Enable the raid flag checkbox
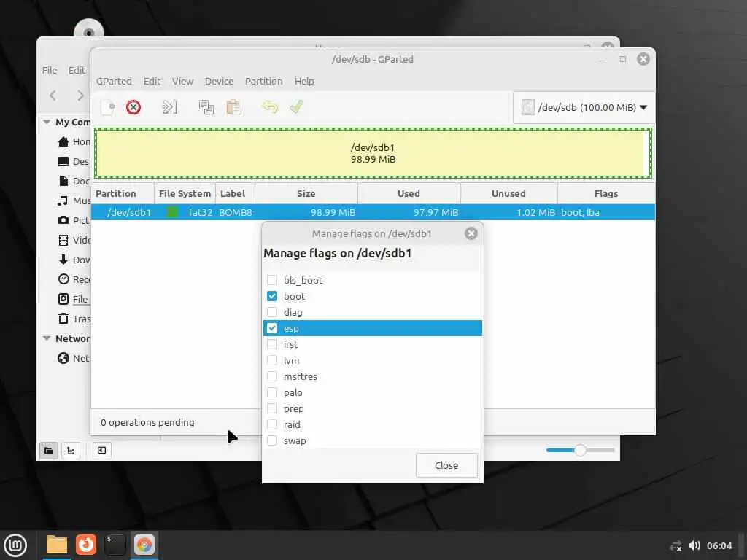 click(272, 424)
